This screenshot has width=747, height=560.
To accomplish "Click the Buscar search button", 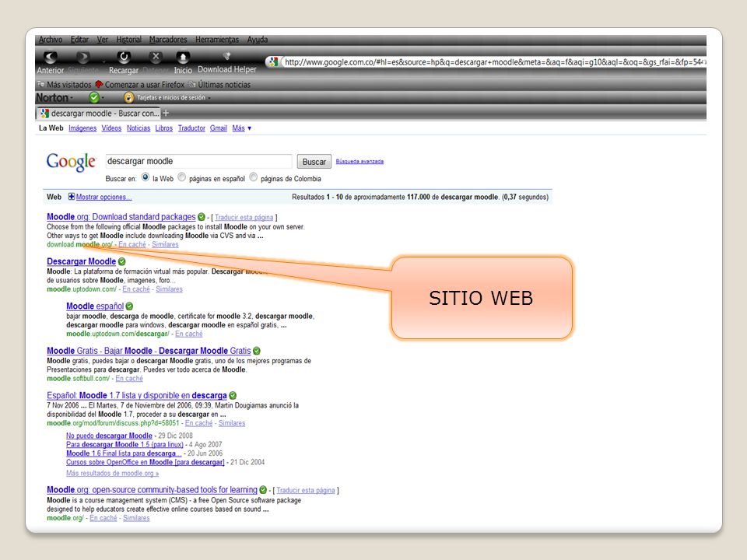I will (x=314, y=162).
